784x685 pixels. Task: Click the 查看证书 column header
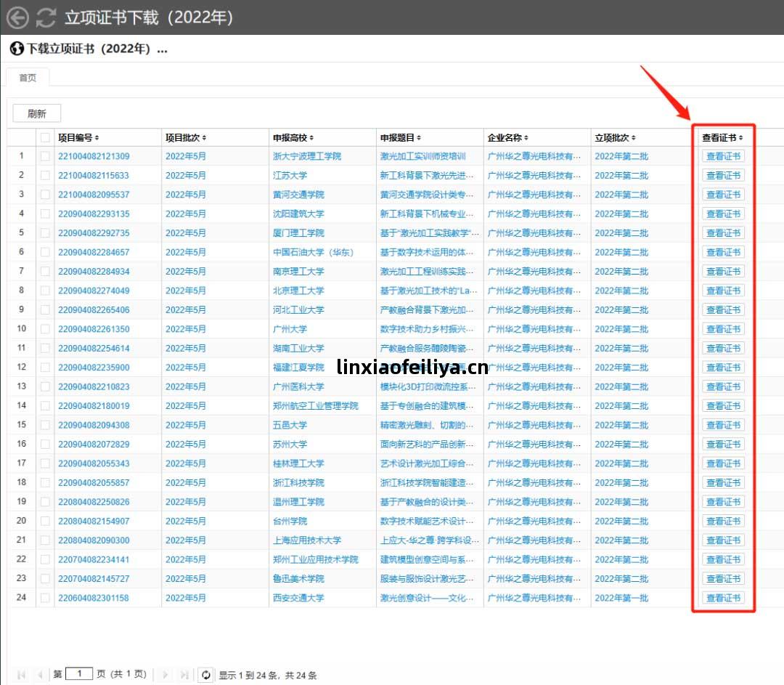point(722,137)
